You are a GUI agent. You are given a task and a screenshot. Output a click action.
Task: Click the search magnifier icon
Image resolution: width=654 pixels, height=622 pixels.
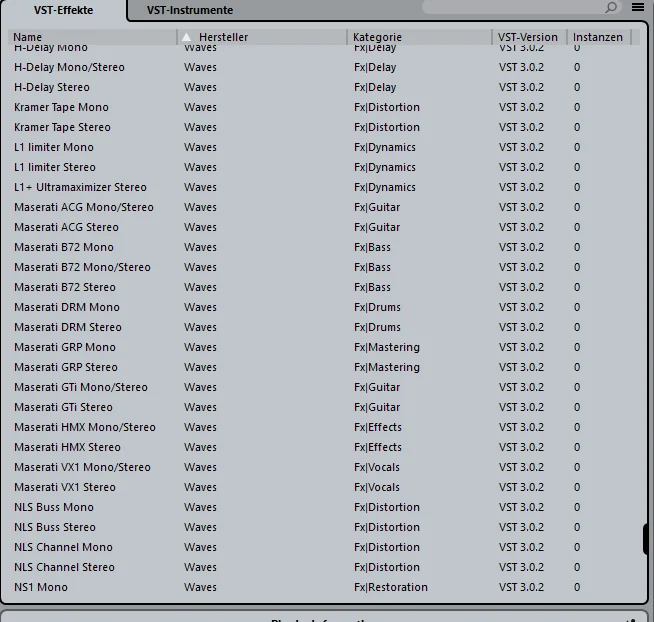(x=611, y=8)
